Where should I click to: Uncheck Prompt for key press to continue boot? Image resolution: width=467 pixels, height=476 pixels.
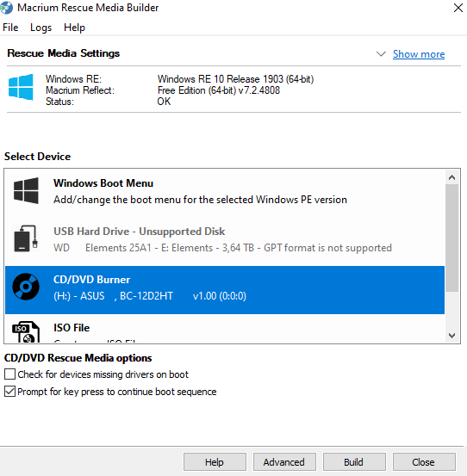tap(9, 392)
